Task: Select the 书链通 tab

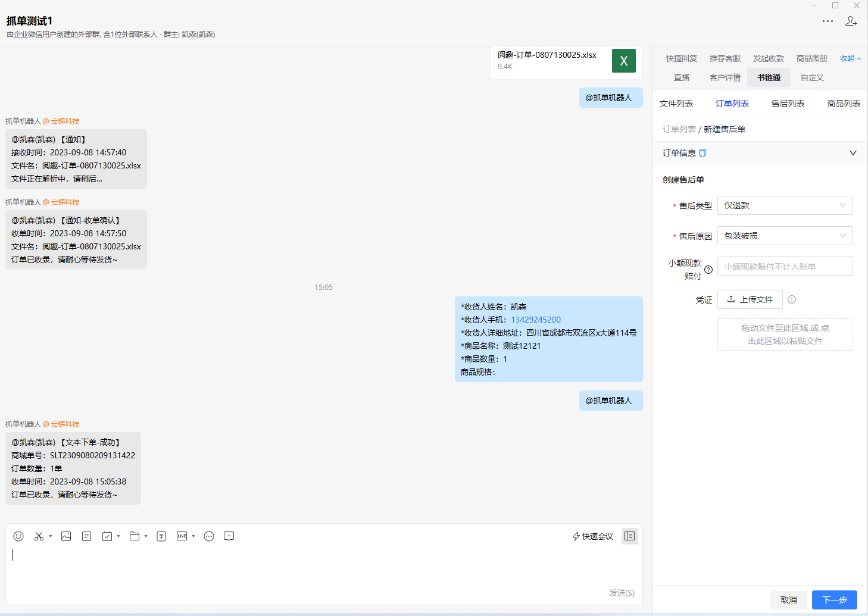Action: coord(769,77)
